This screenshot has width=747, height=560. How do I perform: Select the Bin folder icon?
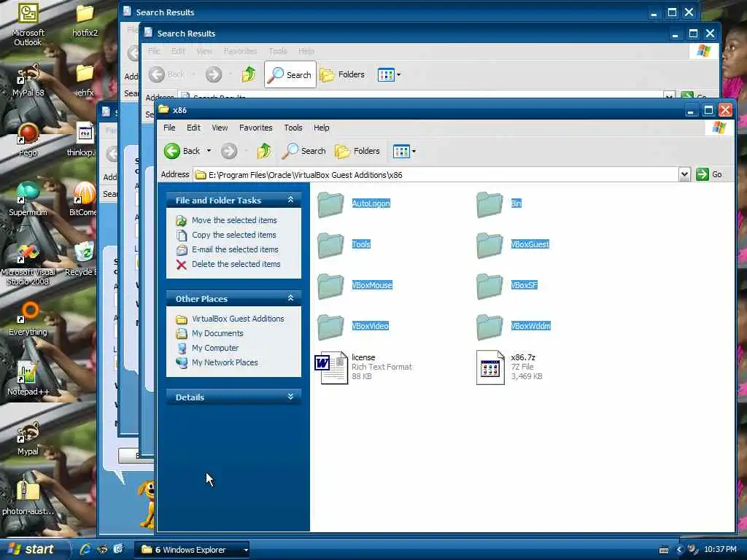click(489, 204)
